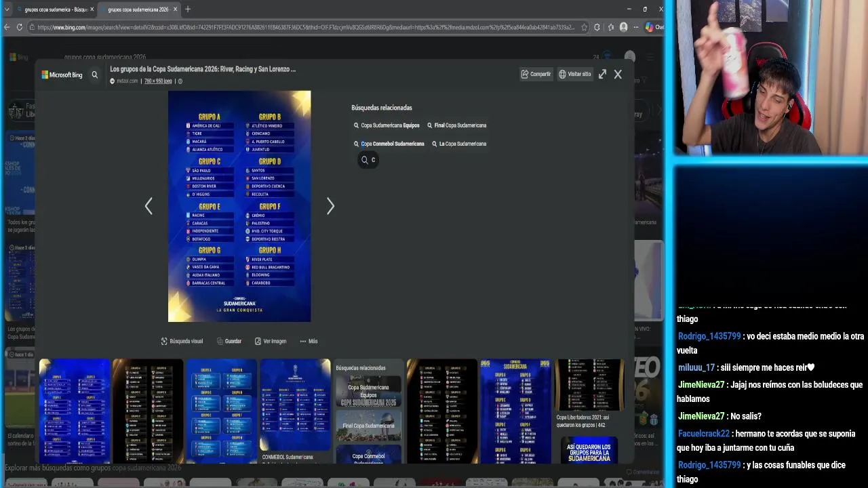Open the tab search dropdown arrow
Screen dimensions: 868x488
coord(7,9)
